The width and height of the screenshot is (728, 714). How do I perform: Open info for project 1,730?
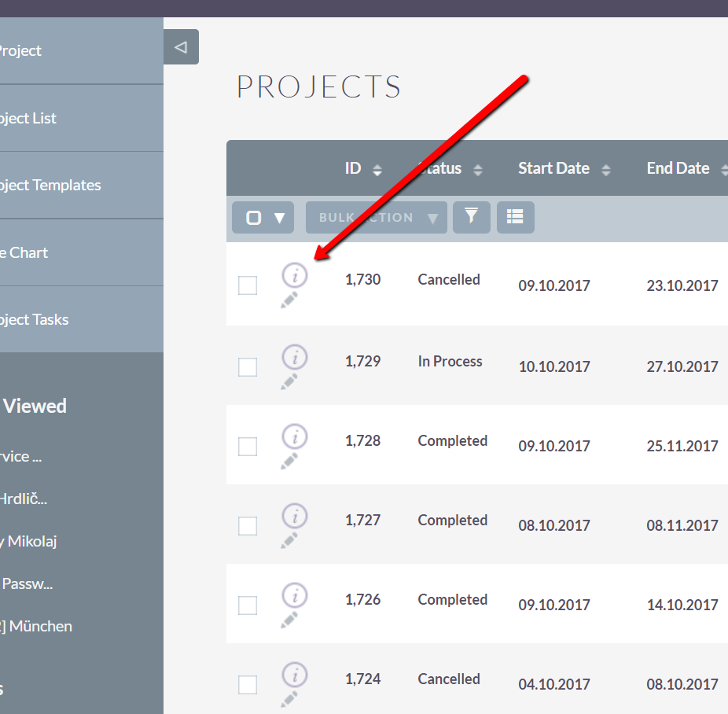click(295, 275)
